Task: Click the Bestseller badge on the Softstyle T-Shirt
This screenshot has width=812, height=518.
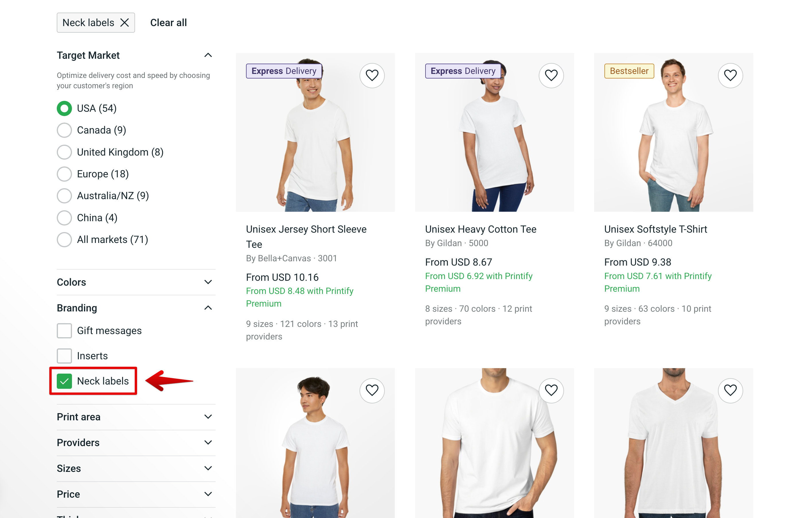Action: 628,71
